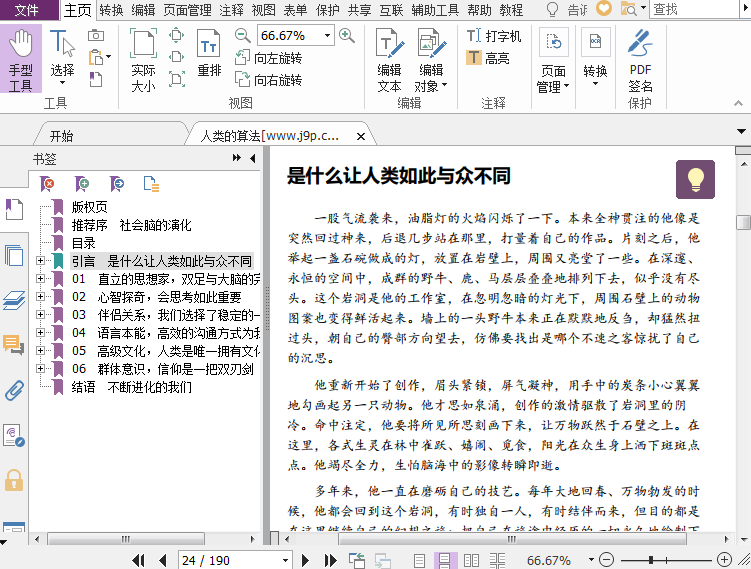Open the PDF Sign tool (PDF签名)
The image size is (751, 569).
(640, 62)
